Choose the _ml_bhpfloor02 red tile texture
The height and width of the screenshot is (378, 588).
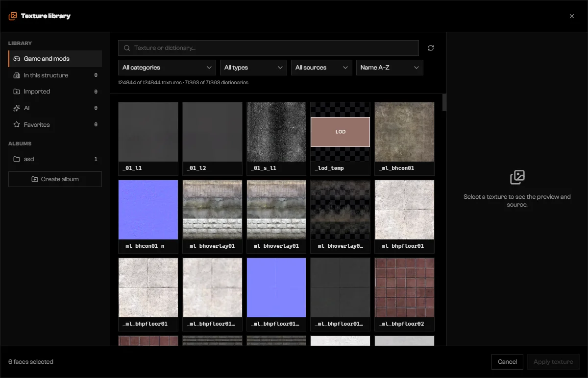click(405, 294)
